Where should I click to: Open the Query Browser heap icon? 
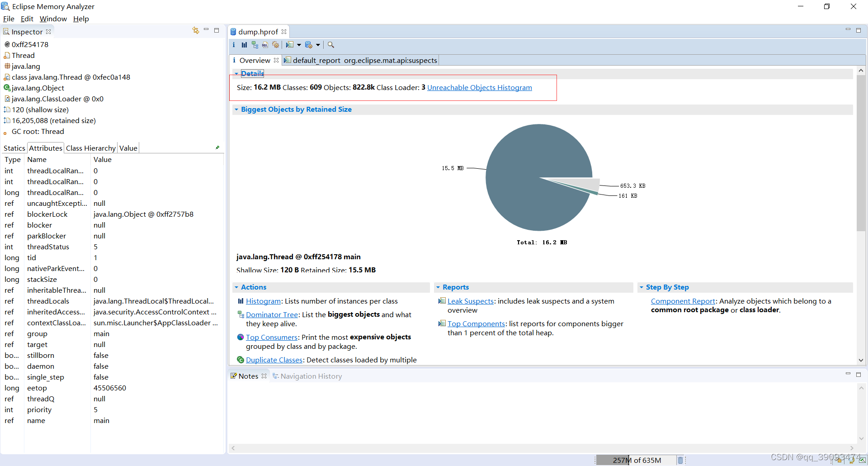coord(309,45)
